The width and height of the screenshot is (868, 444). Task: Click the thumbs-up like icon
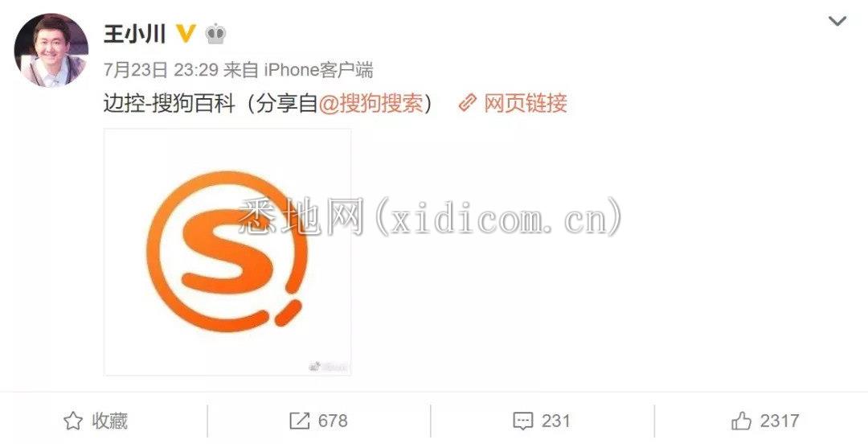pyautogui.click(x=741, y=421)
